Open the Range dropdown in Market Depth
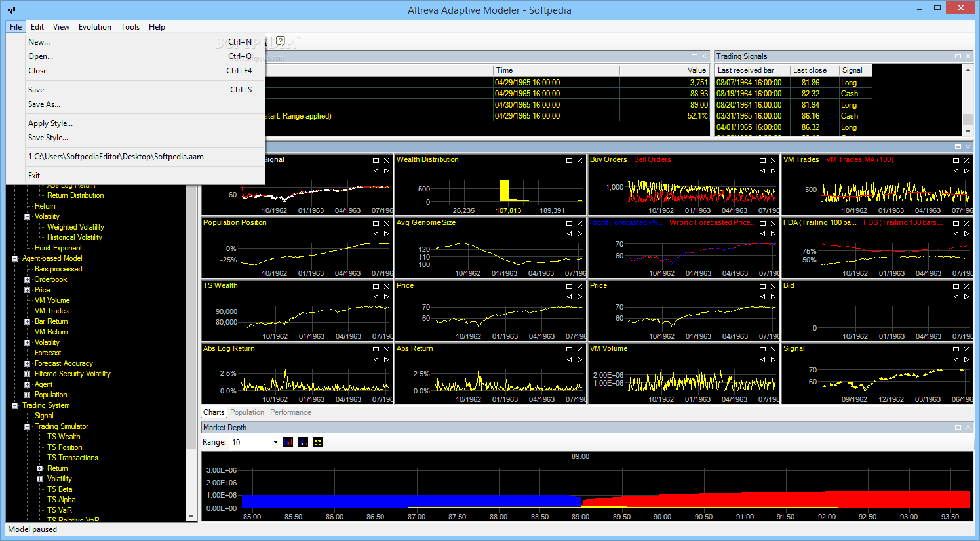Viewport: 980px width, 541px height. [275, 442]
